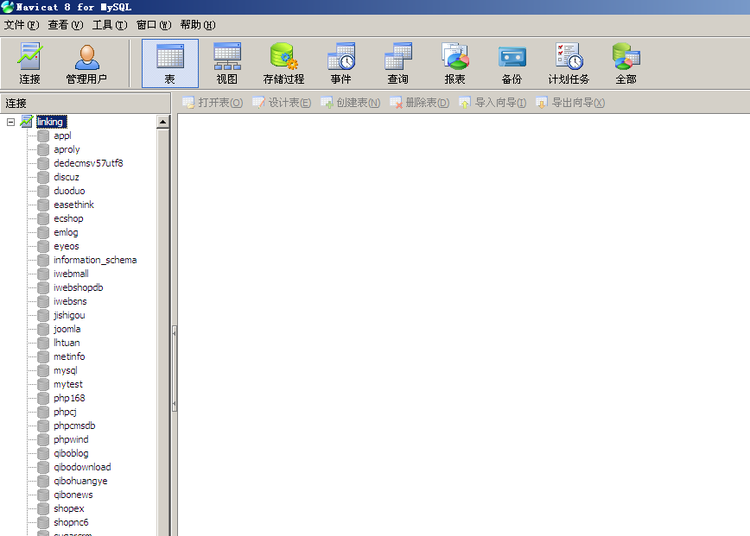750x536 pixels.
Task: Select the duoduo database
Action: point(69,191)
